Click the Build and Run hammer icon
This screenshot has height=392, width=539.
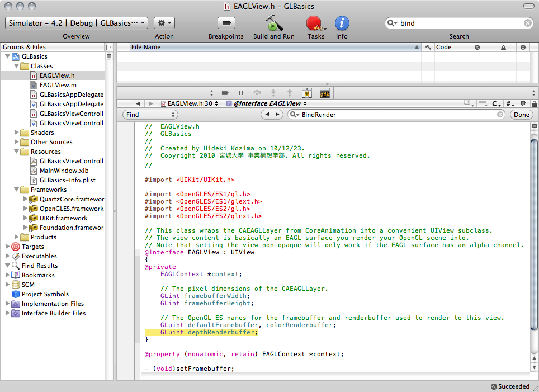274,23
